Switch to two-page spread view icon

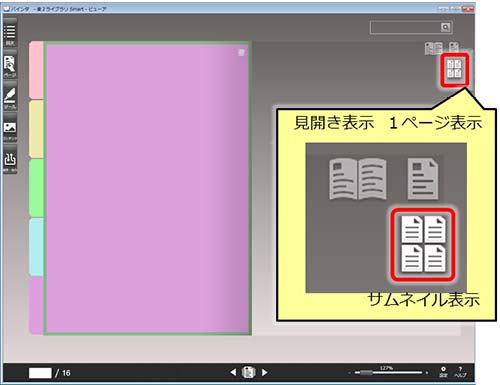pyautogui.click(x=433, y=48)
